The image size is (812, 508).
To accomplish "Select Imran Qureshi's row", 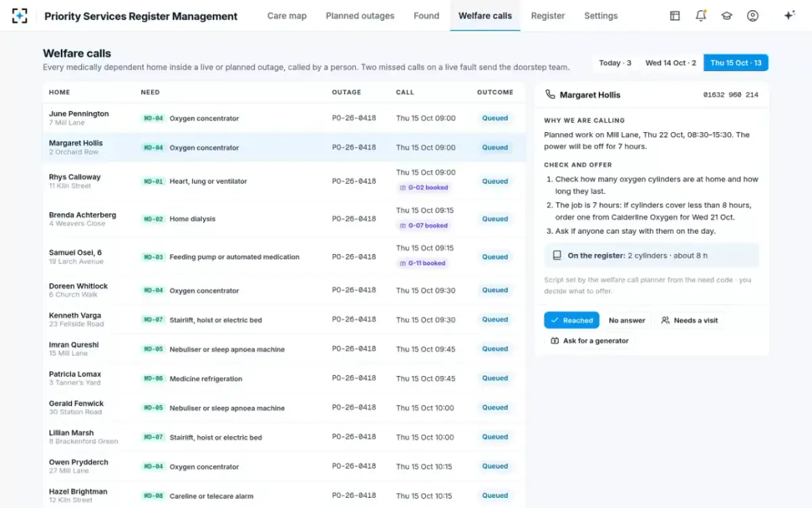I will 284,349.
